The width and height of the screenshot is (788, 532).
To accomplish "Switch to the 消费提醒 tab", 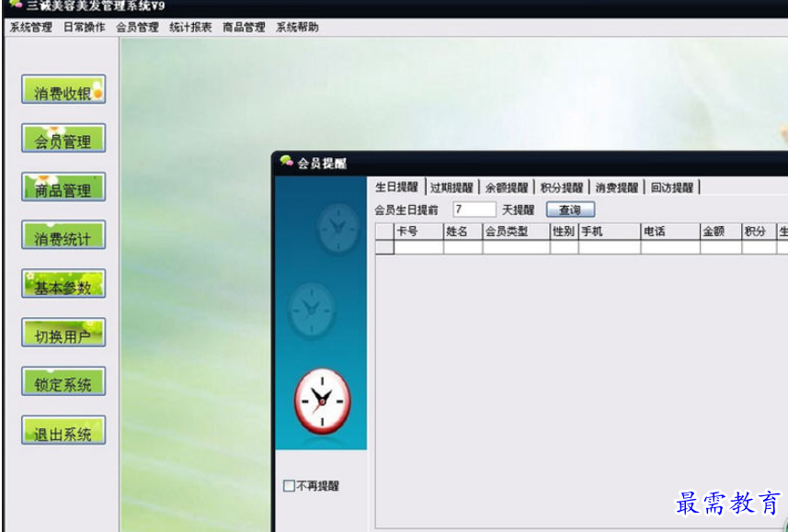I will [x=617, y=187].
